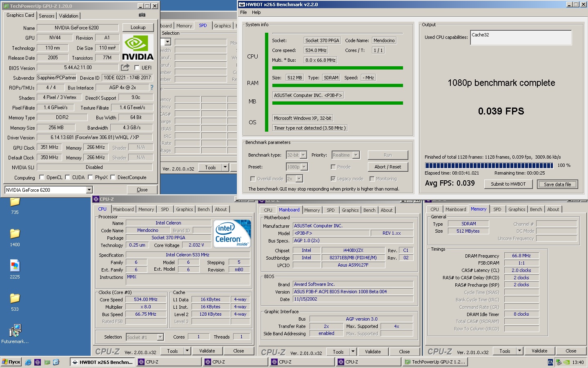Click the Lookup button in GPU-Z
Image resolution: width=588 pixels, height=368 pixels.
tap(138, 27)
